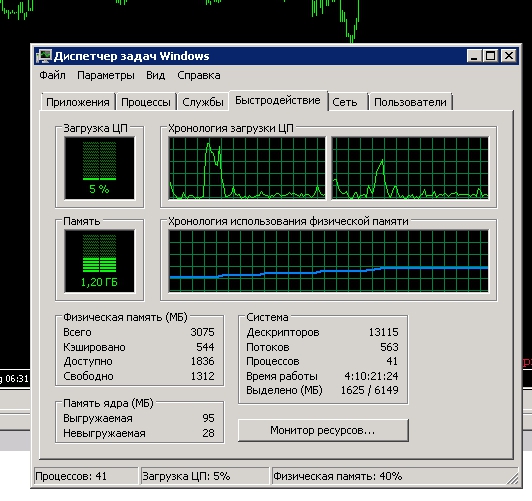This screenshot has height=501, width=532.
Task: Click the Свободно value 1312
Action: [202, 376]
